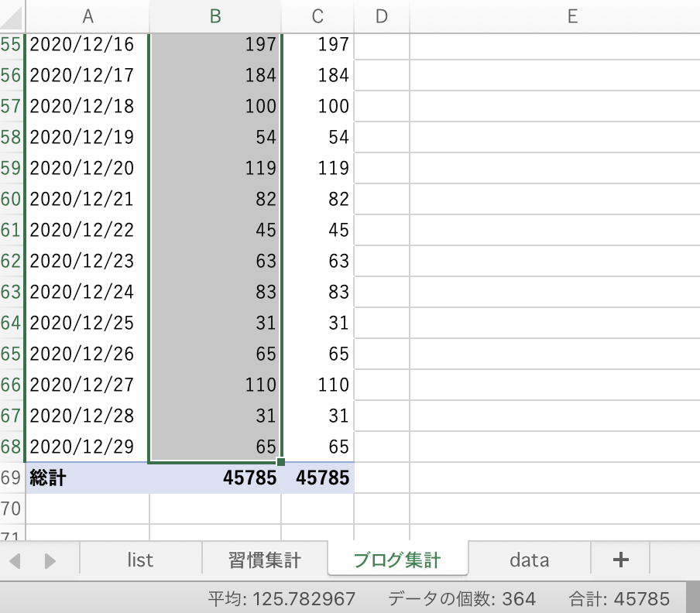Click the データの個数: 364 count indicator
Viewport: 700px width, 613px height.
click(462, 598)
